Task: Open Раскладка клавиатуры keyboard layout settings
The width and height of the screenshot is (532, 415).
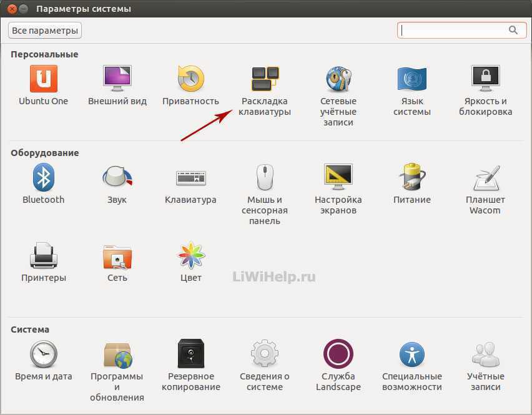Action: tap(264, 80)
